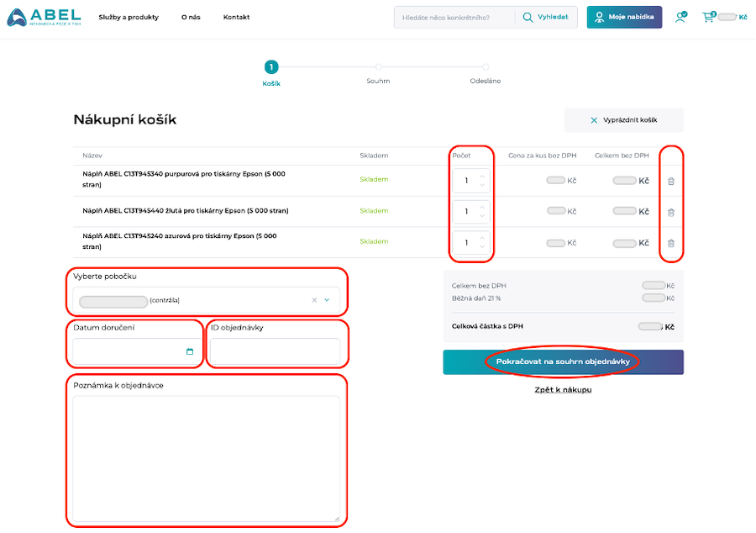Viewport: 756px width, 533px height.
Task: Expand the Vyberte pobočku dropdown arrow
Action: click(x=327, y=300)
